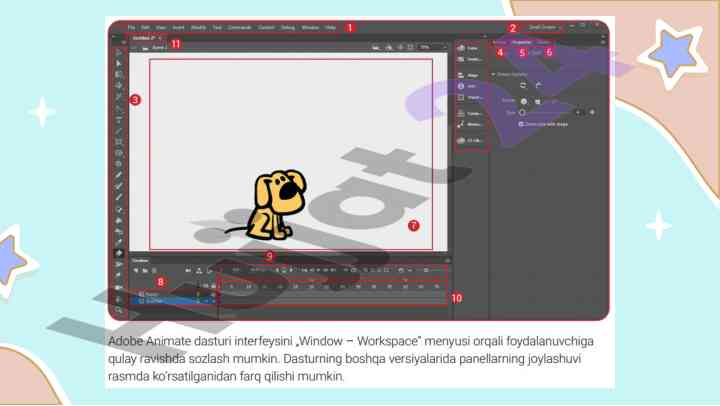Open the Motion Presets panel icon
The width and height of the screenshot is (720, 406).
pyautogui.click(x=469, y=124)
